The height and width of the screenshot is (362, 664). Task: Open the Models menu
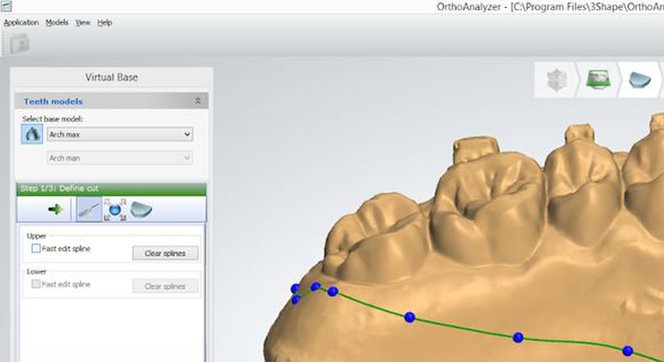point(57,22)
